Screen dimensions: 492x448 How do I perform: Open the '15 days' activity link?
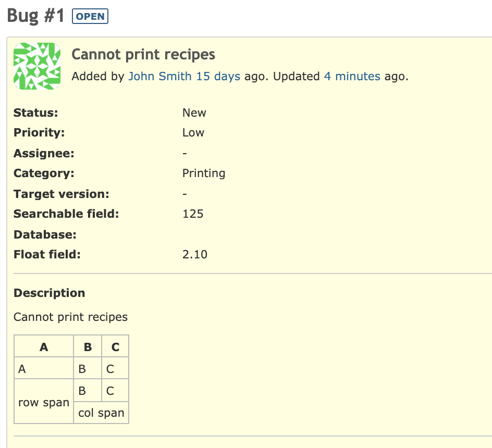(218, 76)
